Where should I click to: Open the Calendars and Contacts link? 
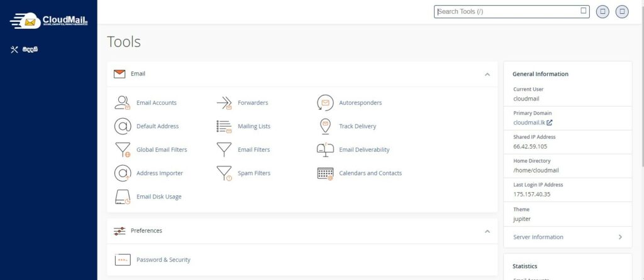370,173
